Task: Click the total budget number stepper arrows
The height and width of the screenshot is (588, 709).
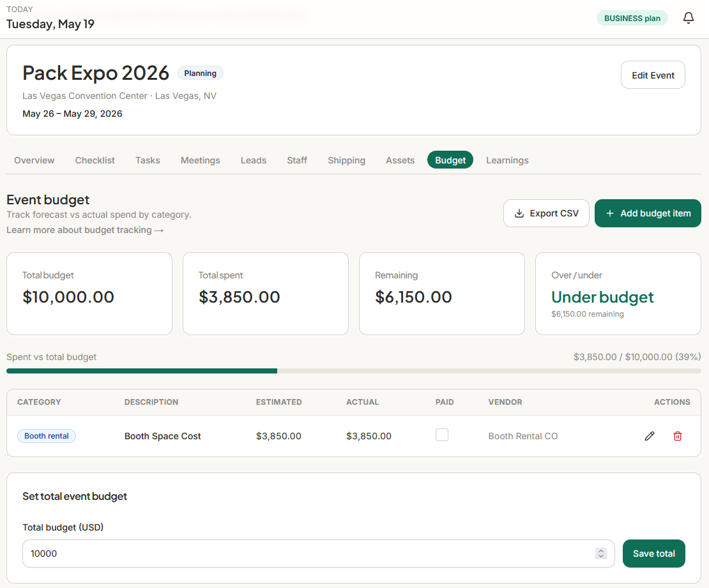Action: coord(600,554)
